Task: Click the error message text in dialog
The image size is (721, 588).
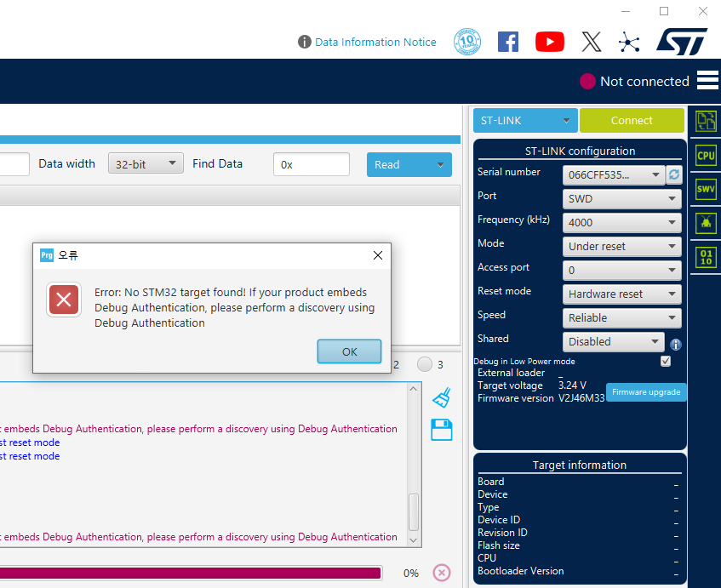Action: tap(234, 307)
